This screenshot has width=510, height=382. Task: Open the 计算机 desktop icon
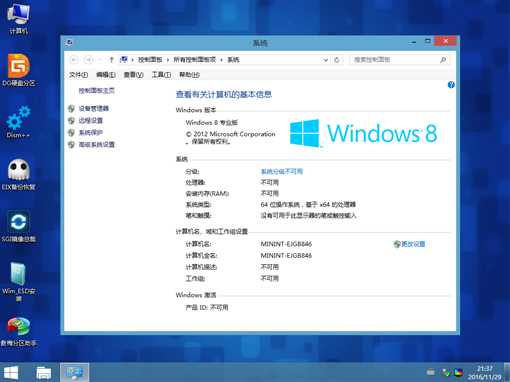click(x=19, y=18)
